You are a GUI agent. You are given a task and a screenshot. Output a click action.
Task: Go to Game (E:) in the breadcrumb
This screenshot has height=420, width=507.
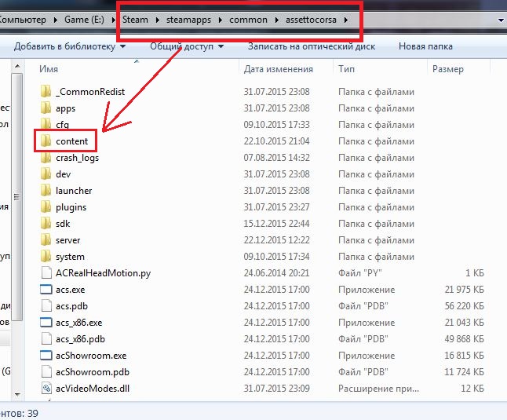click(84, 20)
